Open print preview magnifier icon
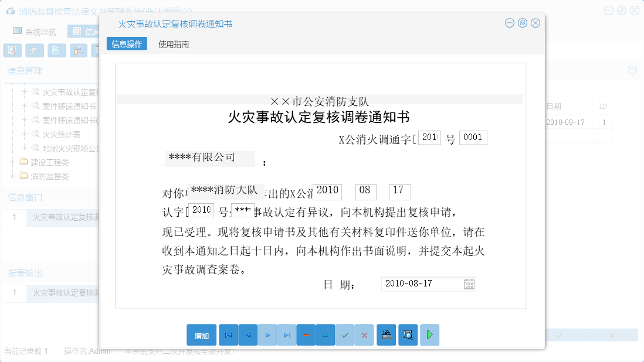This screenshot has width=644, height=362. point(408,335)
